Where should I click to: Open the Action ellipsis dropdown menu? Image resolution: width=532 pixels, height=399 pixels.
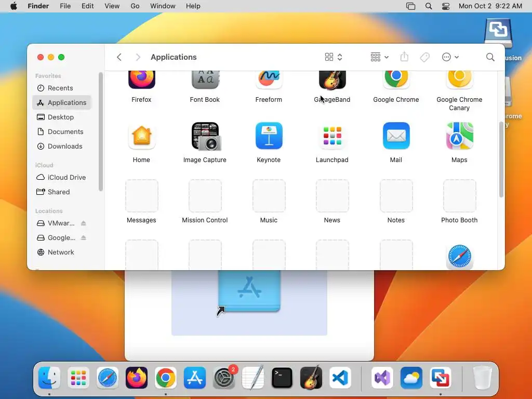[x=450, y=57]
